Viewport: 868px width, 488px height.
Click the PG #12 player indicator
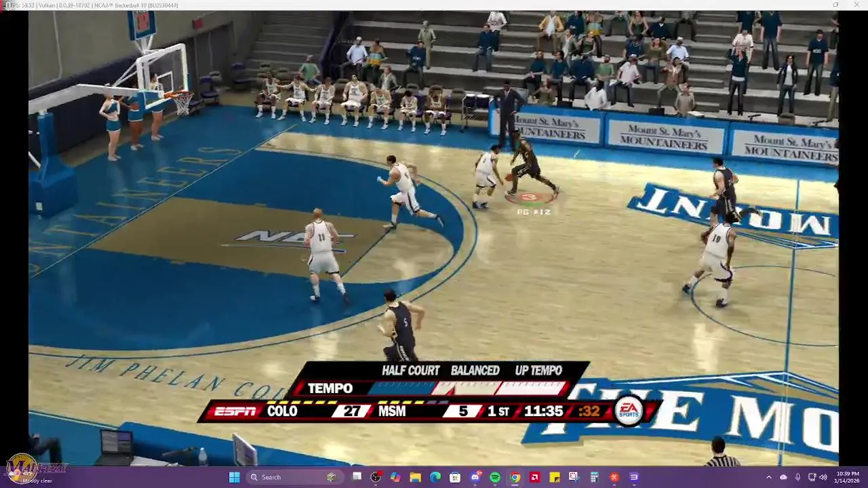point(534,212)
